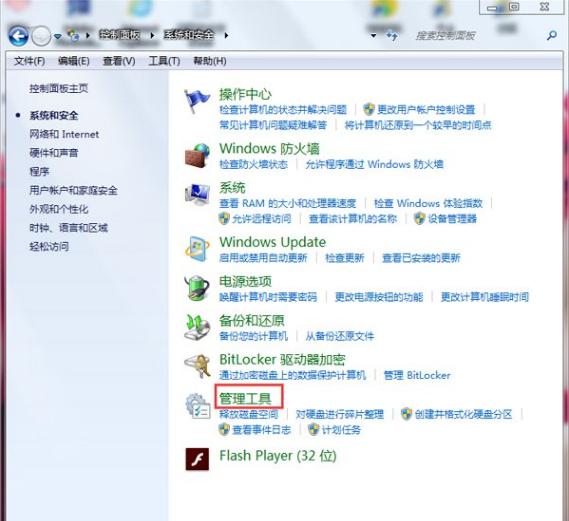Open 时钟、语言和区域 category
This screenshot has height=521, width=569.
(69, 228)
